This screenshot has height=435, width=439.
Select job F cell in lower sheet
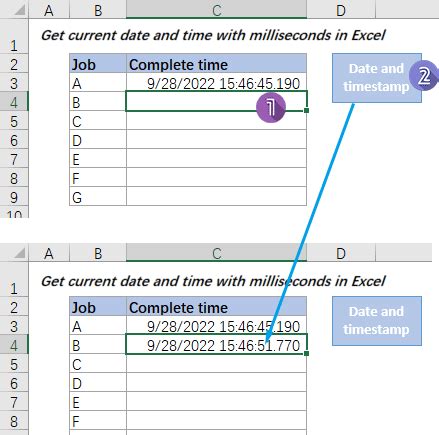(x=98, y=420)
